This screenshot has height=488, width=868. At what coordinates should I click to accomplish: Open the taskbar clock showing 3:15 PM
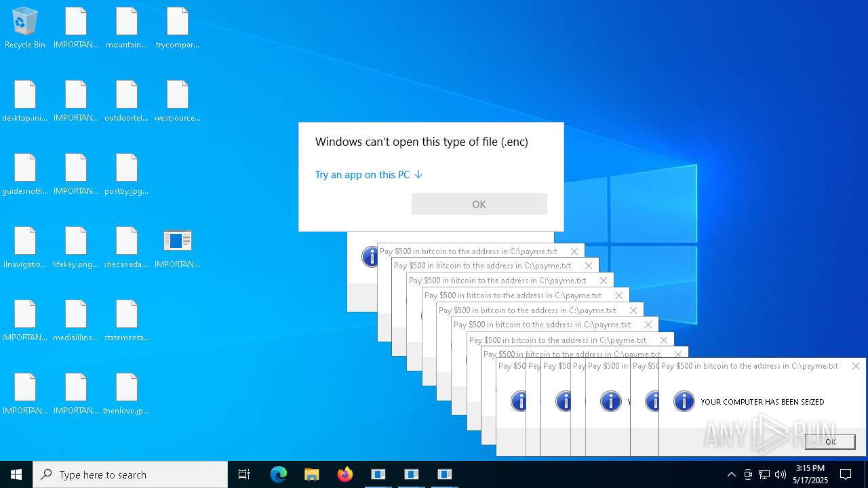[810, 474]
